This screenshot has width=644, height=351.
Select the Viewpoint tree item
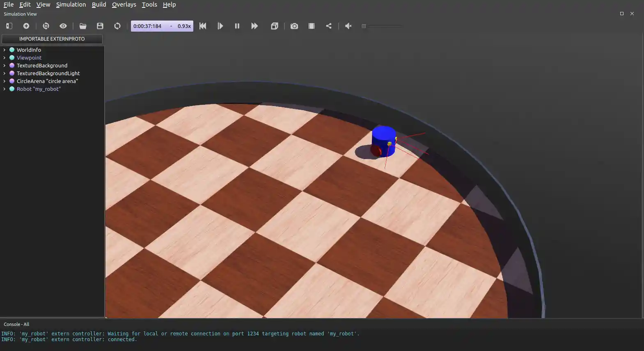pyautogui.click(x=29, y=58)
